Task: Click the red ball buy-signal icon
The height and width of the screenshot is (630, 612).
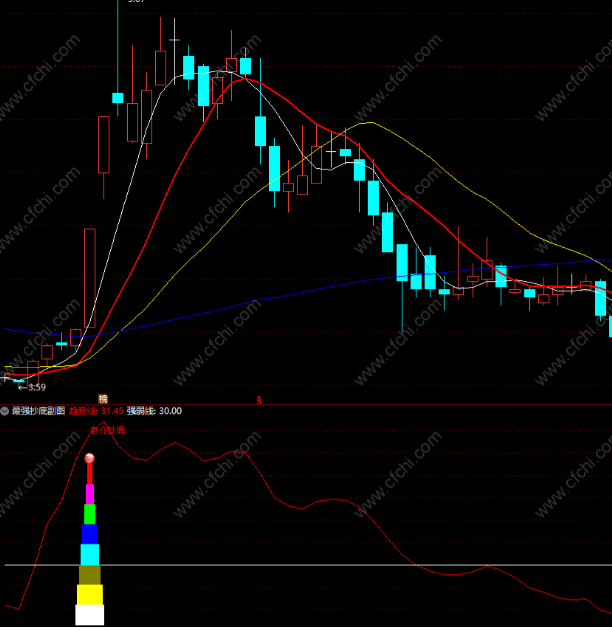Action: click(x=90, y=458)
